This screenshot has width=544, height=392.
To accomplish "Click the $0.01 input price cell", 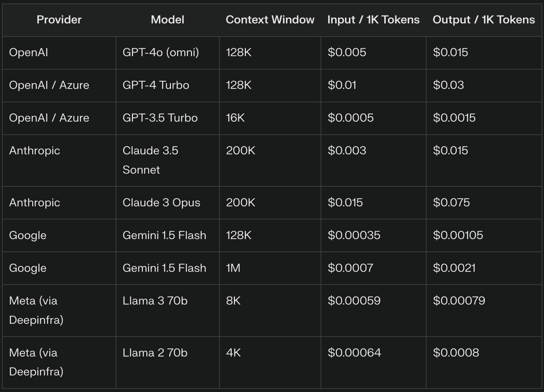I will 373,86.
